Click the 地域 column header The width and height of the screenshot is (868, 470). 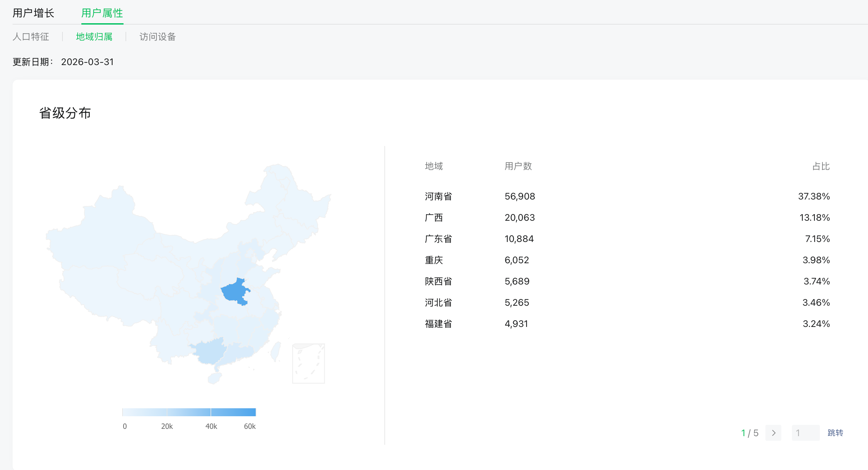pyautogui.click(x=434, y=166)
